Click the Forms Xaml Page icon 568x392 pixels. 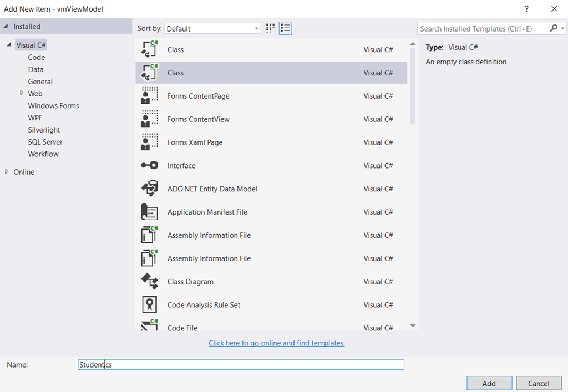[x=149, y=142]
